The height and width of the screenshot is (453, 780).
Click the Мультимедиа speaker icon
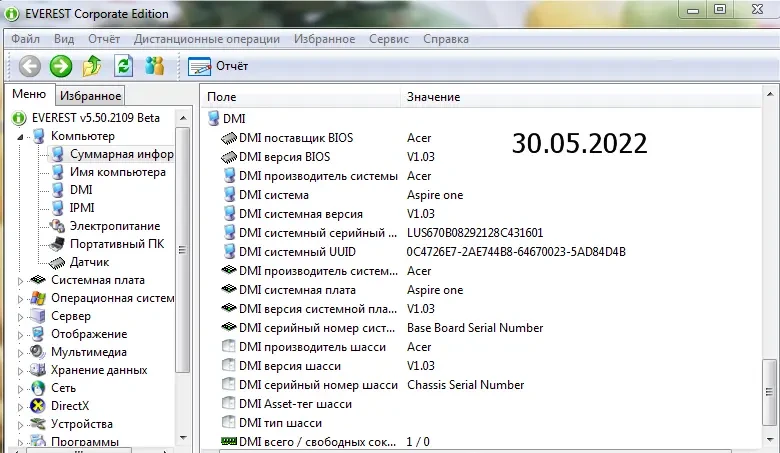point(38,352)
